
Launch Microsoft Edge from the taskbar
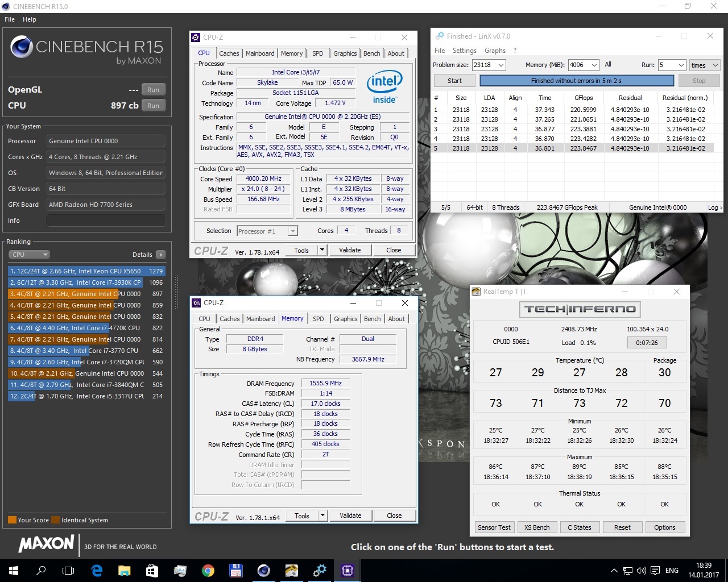pos(97,570)
